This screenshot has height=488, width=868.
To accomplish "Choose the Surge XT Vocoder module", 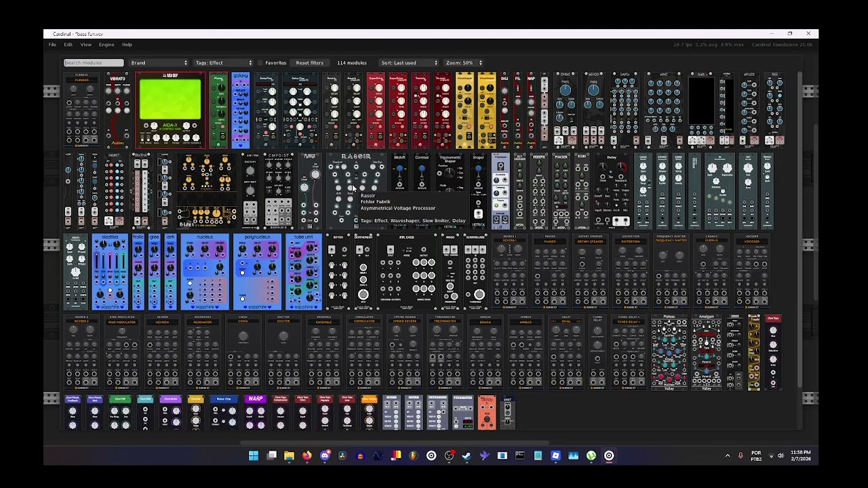I will click(x=752, y=272).
